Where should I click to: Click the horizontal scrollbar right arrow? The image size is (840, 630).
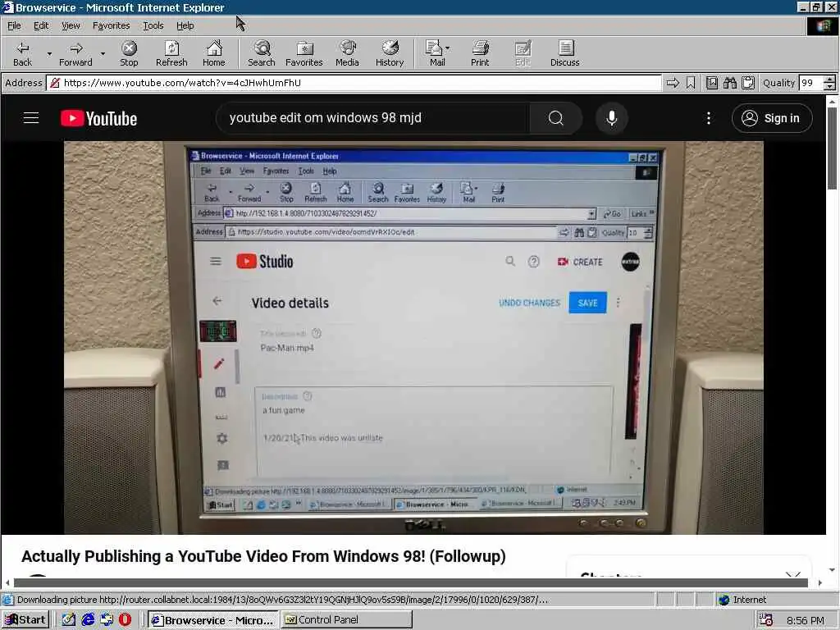point(820,583)
